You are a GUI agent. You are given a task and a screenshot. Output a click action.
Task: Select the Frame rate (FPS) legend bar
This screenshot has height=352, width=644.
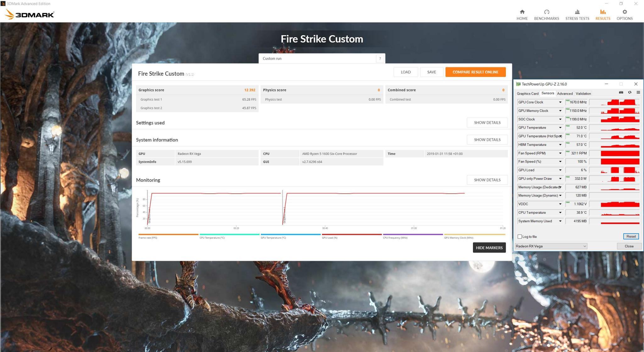tap(168, 234)
